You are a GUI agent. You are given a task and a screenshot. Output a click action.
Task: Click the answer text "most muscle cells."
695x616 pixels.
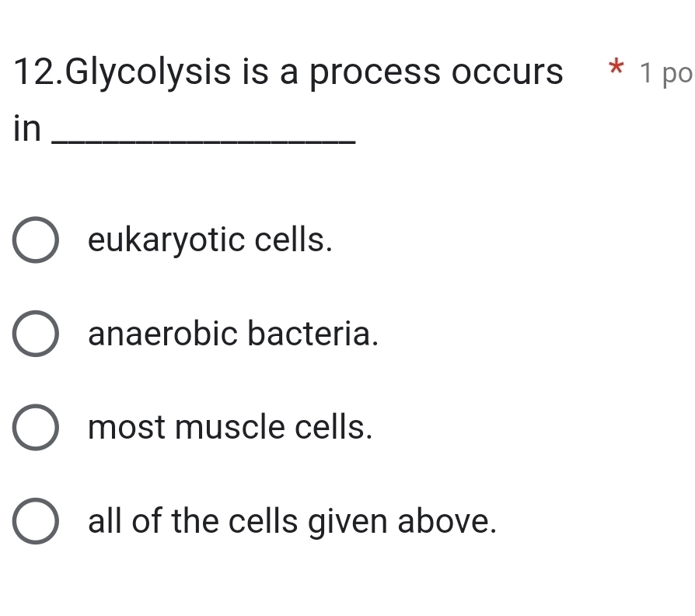[x=229, y=427]
